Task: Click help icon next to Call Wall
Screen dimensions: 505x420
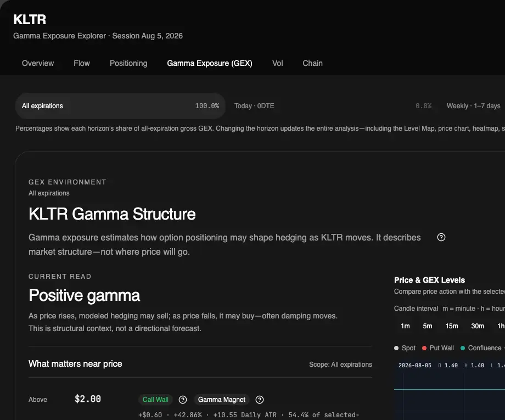Action: 183,400
